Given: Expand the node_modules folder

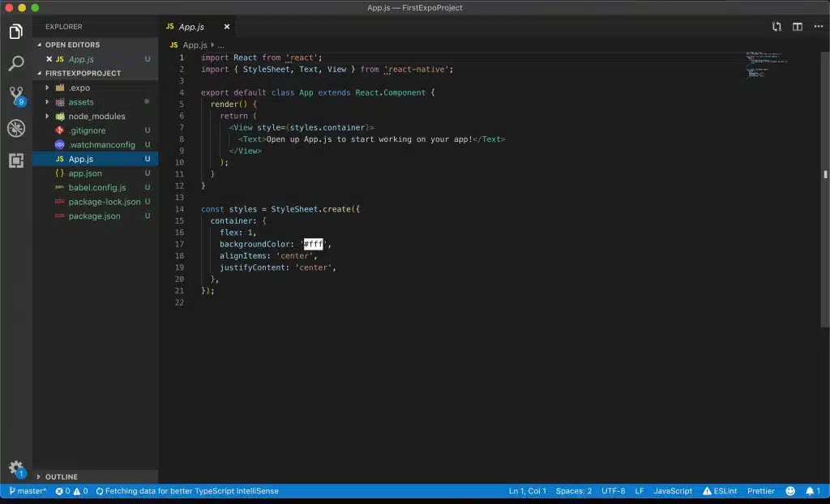Looking at the screenshot, I should click(x=96, y=117).
